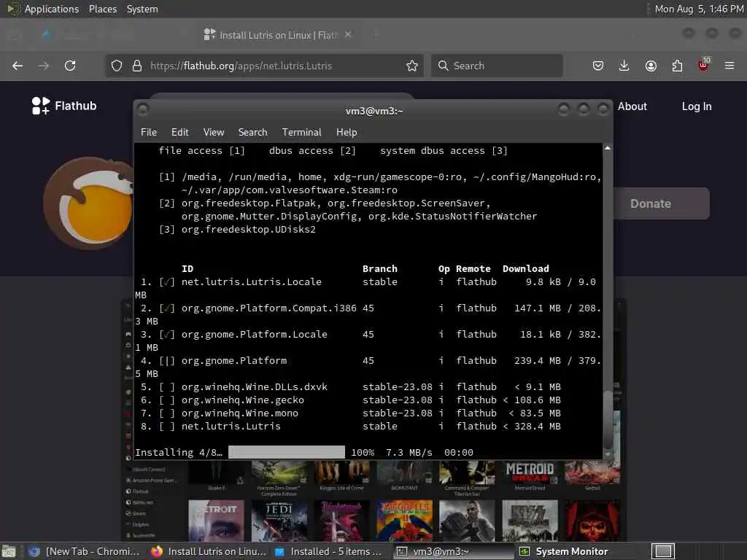Reload the Flathub page
747x560 pixels.
point(70,66)
